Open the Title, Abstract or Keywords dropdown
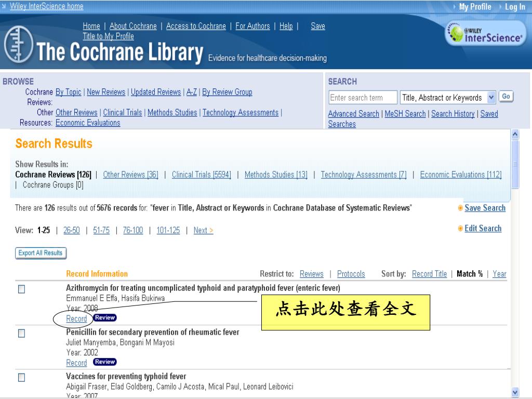Screen dimensions: 532x399 coord(448,98)
